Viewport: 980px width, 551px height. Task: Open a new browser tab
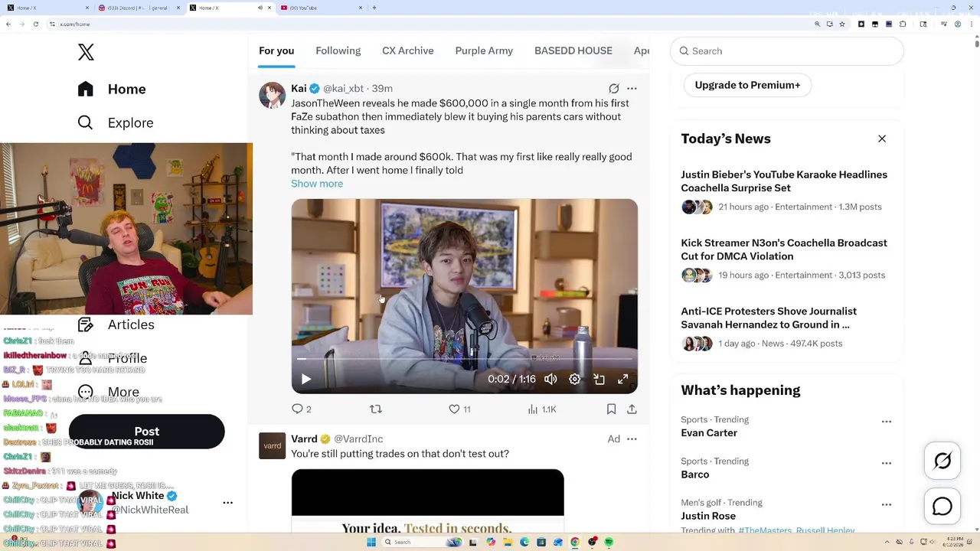pyautogui.click(x=374, y=8)
